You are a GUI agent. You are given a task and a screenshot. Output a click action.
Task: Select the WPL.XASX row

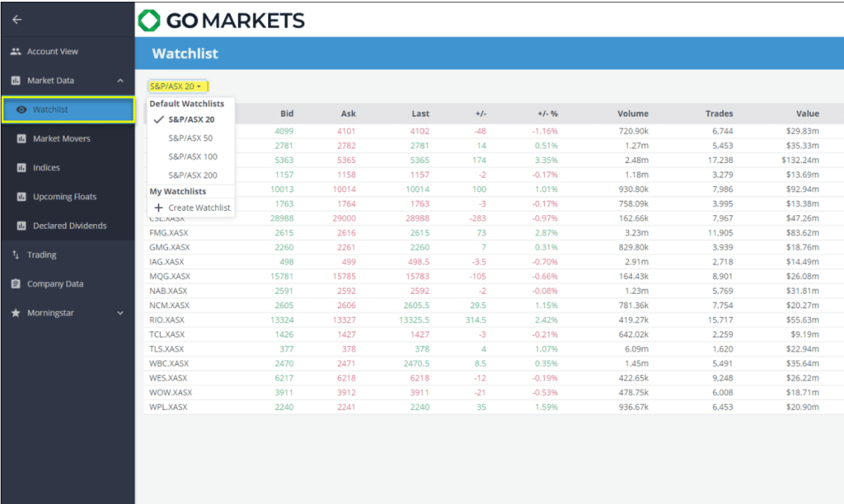coord(494,407)
